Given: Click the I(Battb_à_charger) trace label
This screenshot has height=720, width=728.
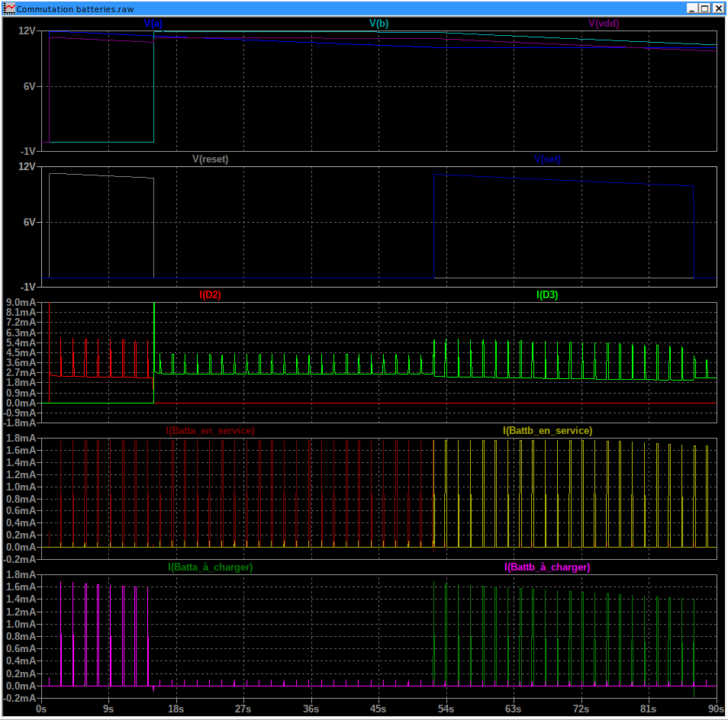Looking at the screenshot, I should [547, 567].
